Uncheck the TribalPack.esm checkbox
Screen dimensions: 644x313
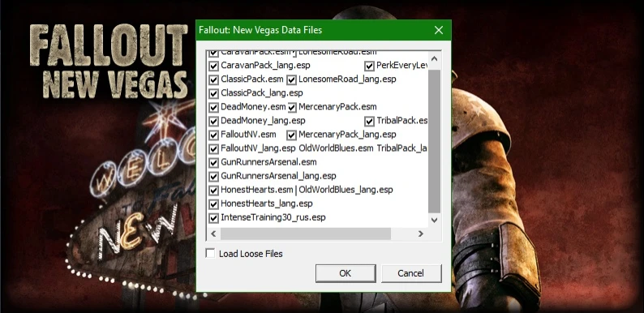click(x=369, y=122)
